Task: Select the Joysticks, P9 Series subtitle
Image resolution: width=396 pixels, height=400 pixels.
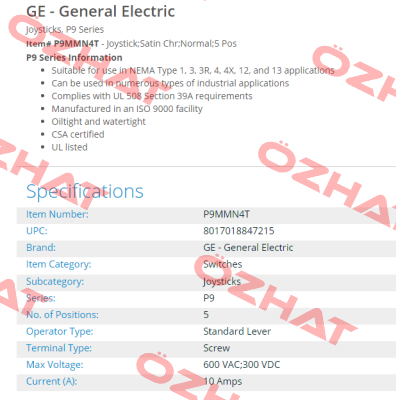Action: [65, 30]
